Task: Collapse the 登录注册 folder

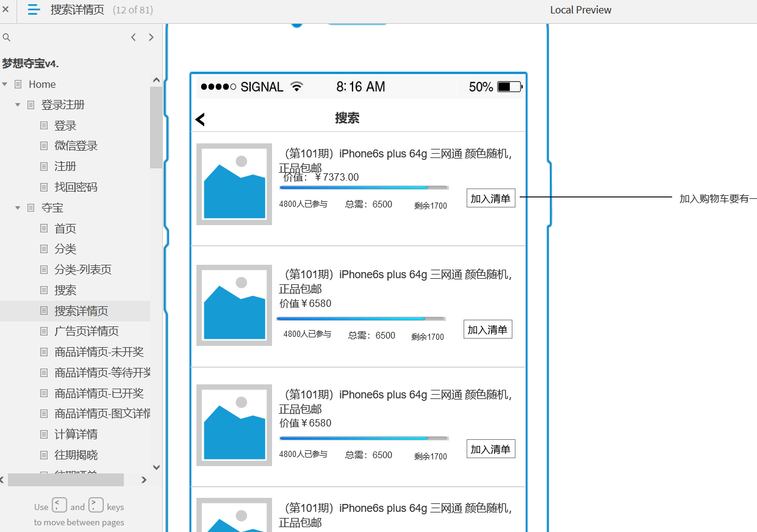Action: click(x=18, y=105)
